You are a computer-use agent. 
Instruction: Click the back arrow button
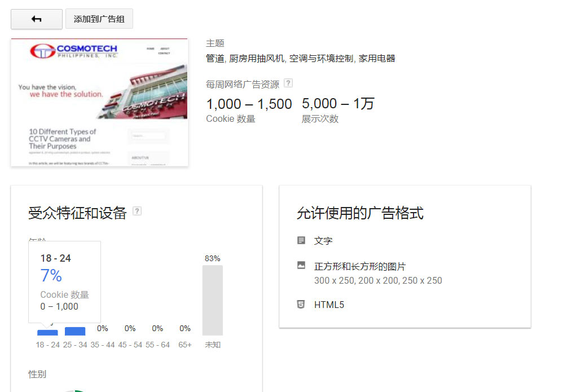pos(37,19)
